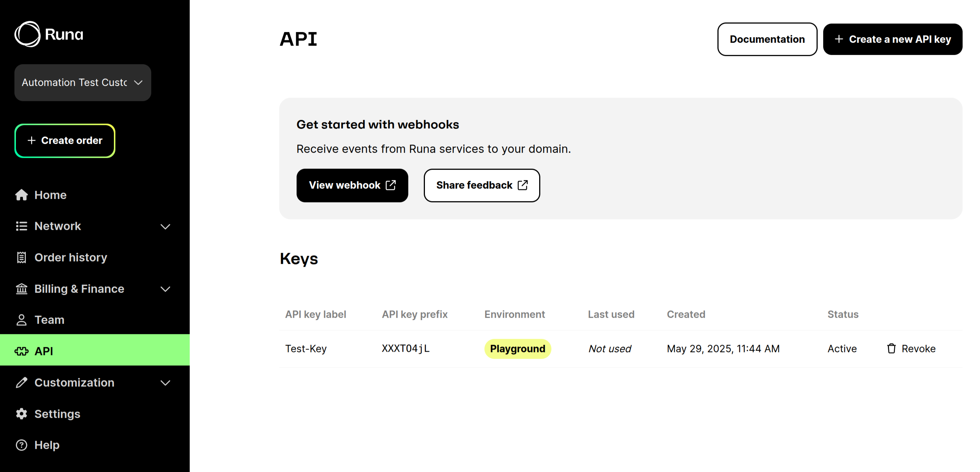Click the Create order button
980x472 pixels.
coord(65,141)
